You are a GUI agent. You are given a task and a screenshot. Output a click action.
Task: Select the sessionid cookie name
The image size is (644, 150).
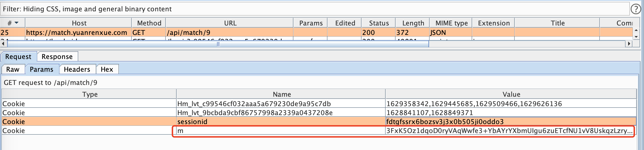(281, 121)
